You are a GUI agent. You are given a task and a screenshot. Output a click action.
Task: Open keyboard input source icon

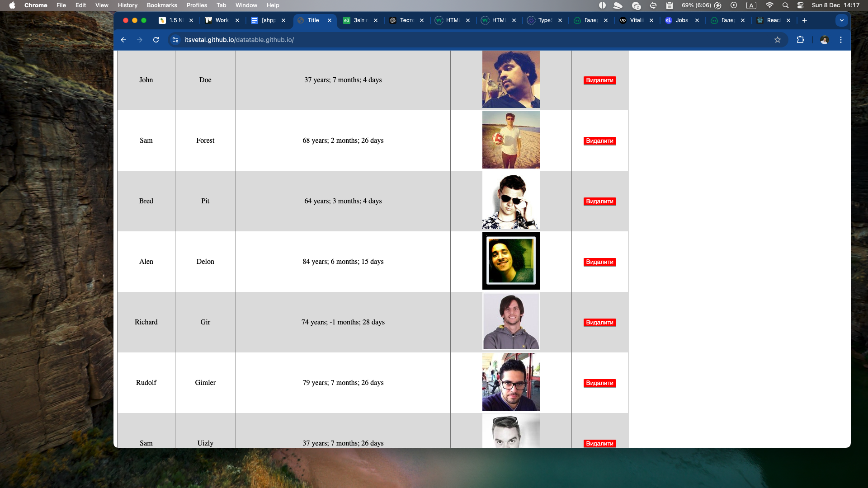751,5
